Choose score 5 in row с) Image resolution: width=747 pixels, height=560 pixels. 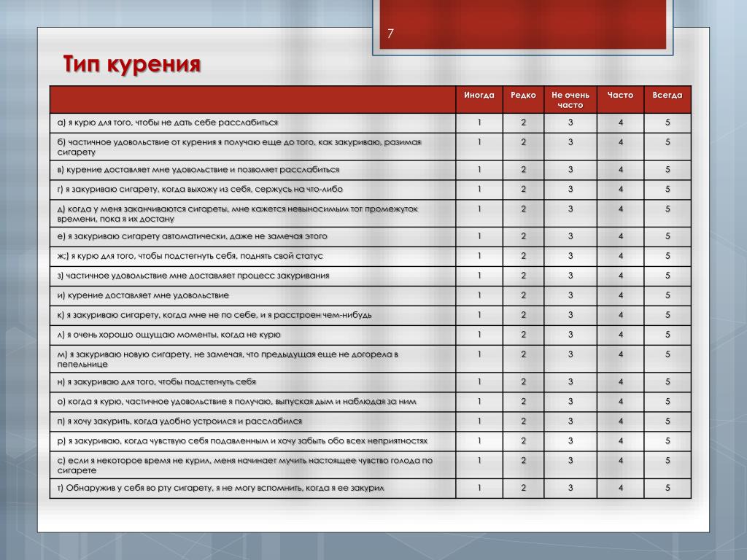[667, 461]
